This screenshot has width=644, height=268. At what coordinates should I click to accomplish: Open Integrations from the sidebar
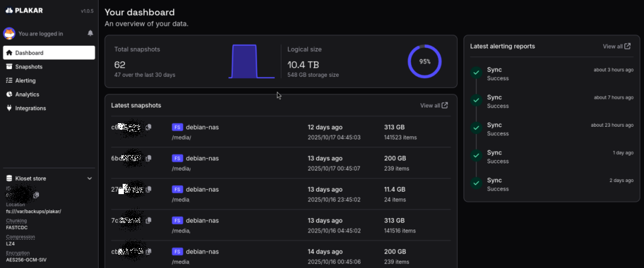pyautogui.click(x=30, y=108)
